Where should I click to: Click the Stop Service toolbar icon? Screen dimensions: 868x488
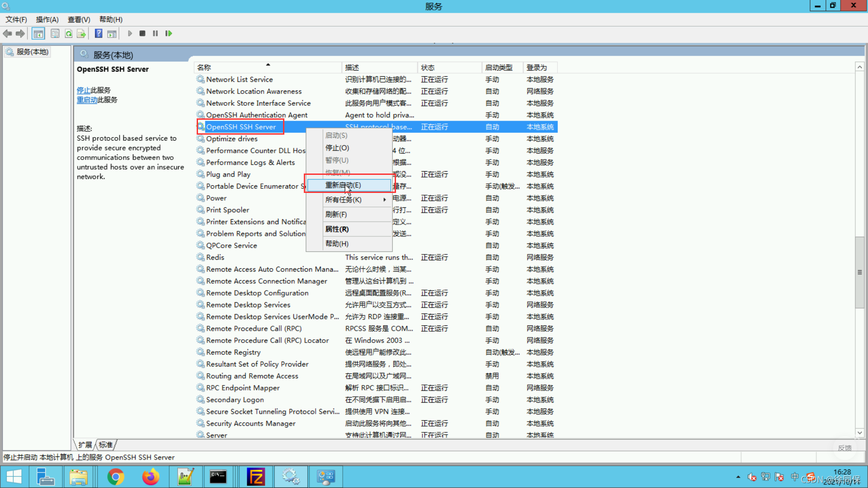click(142, 33)
